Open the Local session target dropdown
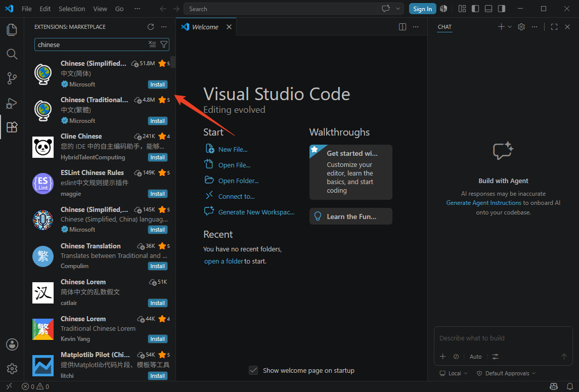Image resolution: width=579 pixels, height=392 pixels. 454,373
